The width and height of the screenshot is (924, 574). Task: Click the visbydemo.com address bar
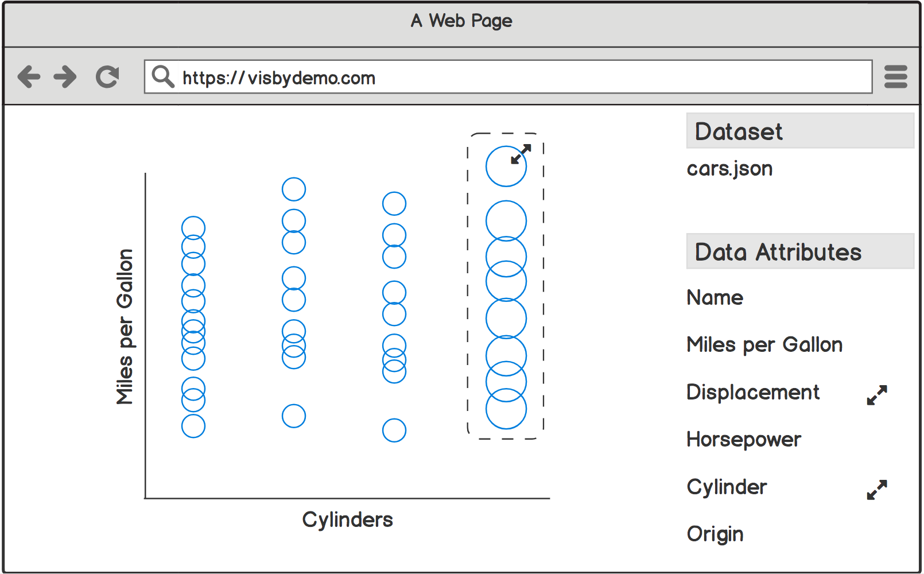[x=517, y=77]
